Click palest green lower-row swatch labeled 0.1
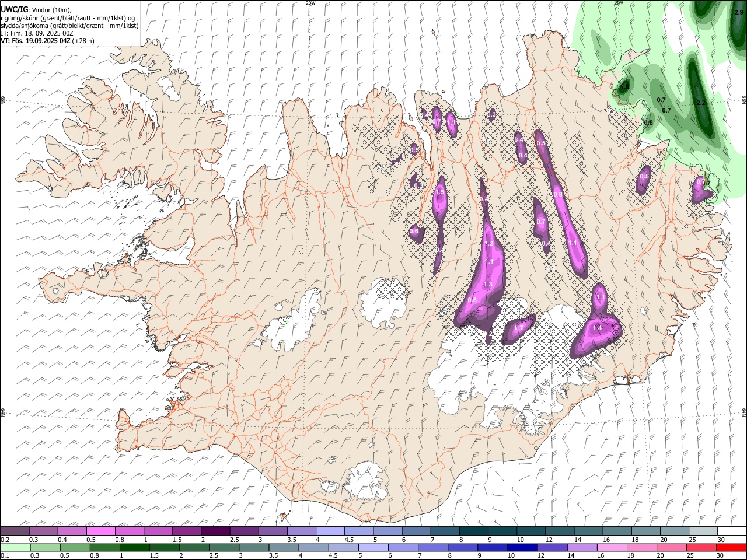Viewport: 747px width, 560px height. 15,547
